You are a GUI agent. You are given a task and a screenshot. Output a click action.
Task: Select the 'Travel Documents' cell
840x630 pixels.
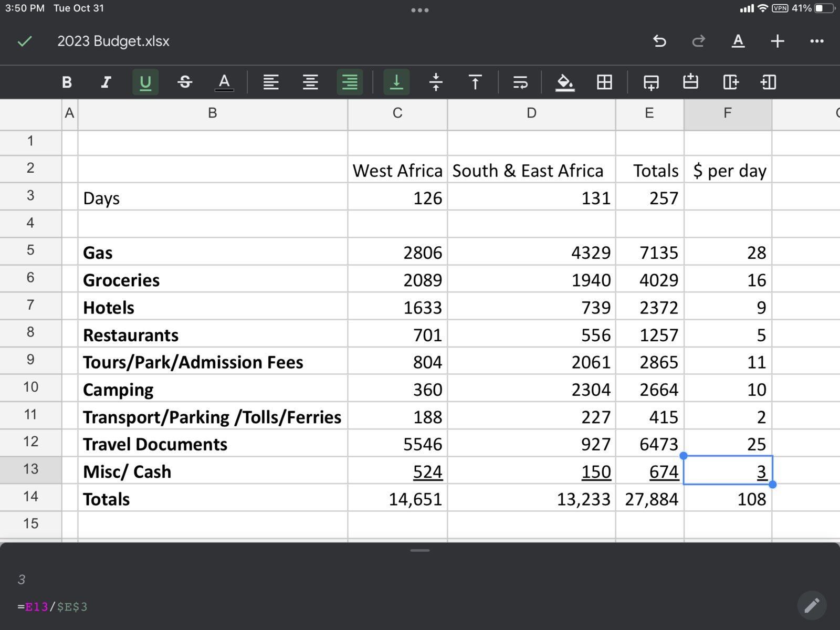coord(213,444)
